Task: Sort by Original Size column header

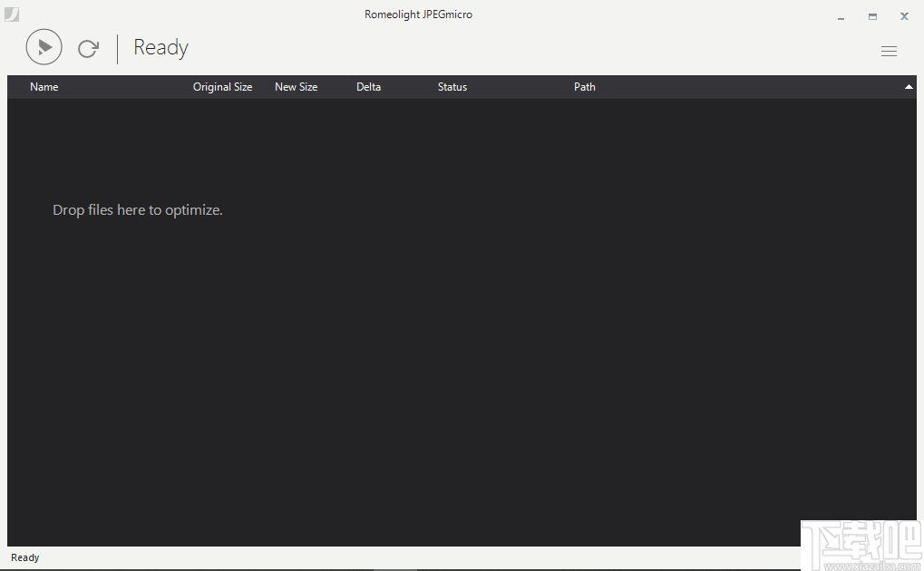Action: tap(222, 87)
